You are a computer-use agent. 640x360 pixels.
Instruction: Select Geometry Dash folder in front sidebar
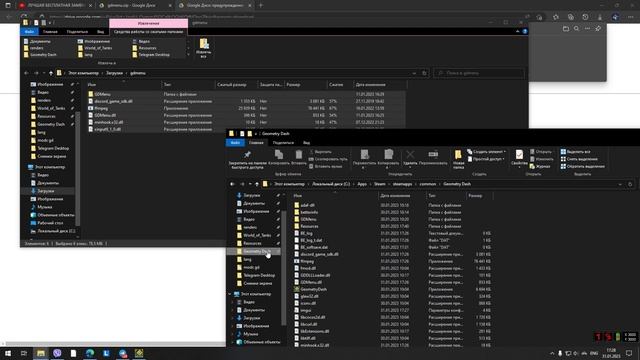(253, 251)
